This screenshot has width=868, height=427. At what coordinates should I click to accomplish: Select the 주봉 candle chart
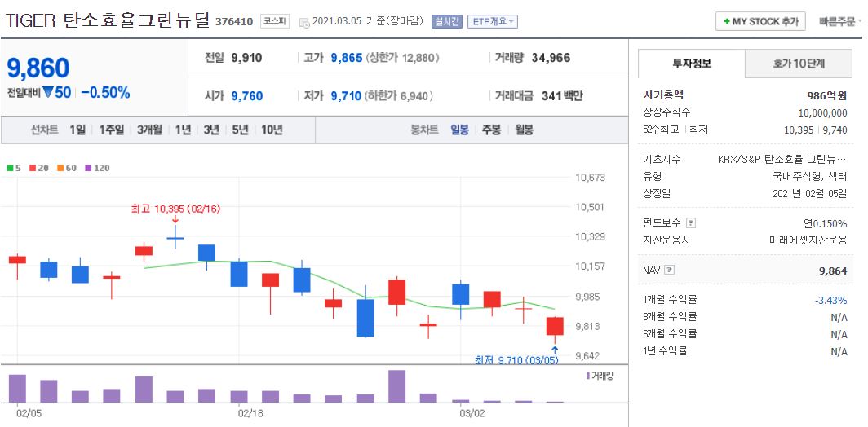click(x=491, y=130)
